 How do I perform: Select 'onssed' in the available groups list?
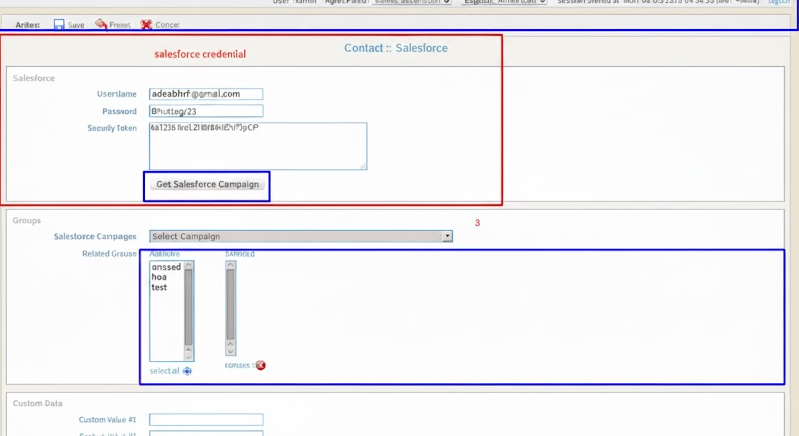coord(166,267)
